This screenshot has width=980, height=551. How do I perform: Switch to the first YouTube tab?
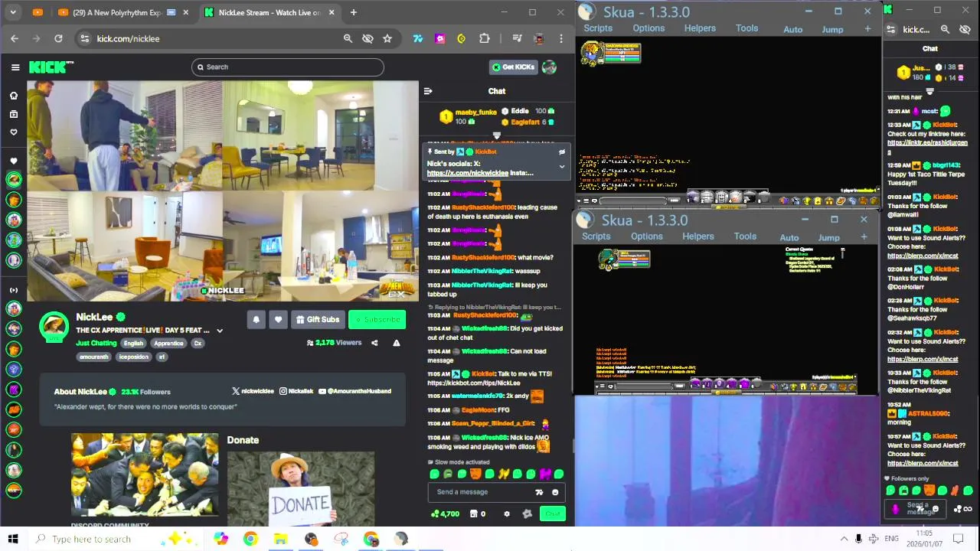coord(38,12)
